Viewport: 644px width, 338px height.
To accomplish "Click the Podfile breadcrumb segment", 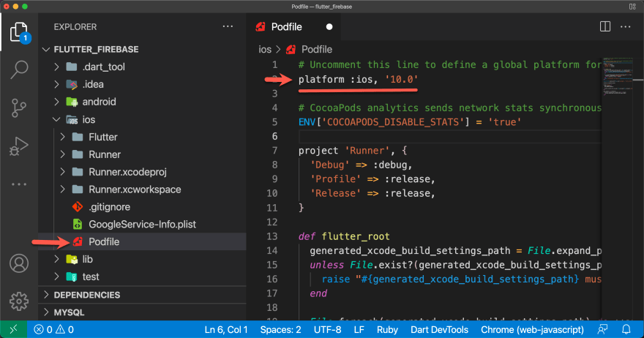I will point(317,50).
